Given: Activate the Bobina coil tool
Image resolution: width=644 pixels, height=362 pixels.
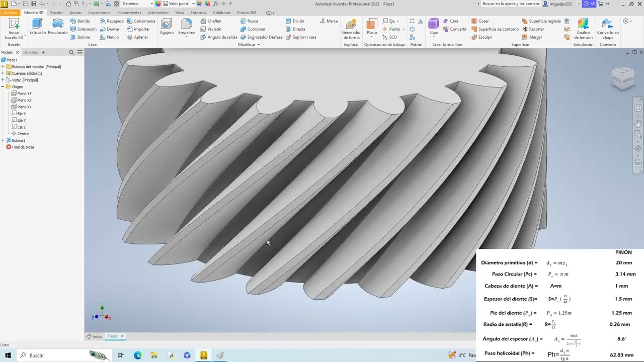Looking at the screenshot, I should [x=80, y=37].
